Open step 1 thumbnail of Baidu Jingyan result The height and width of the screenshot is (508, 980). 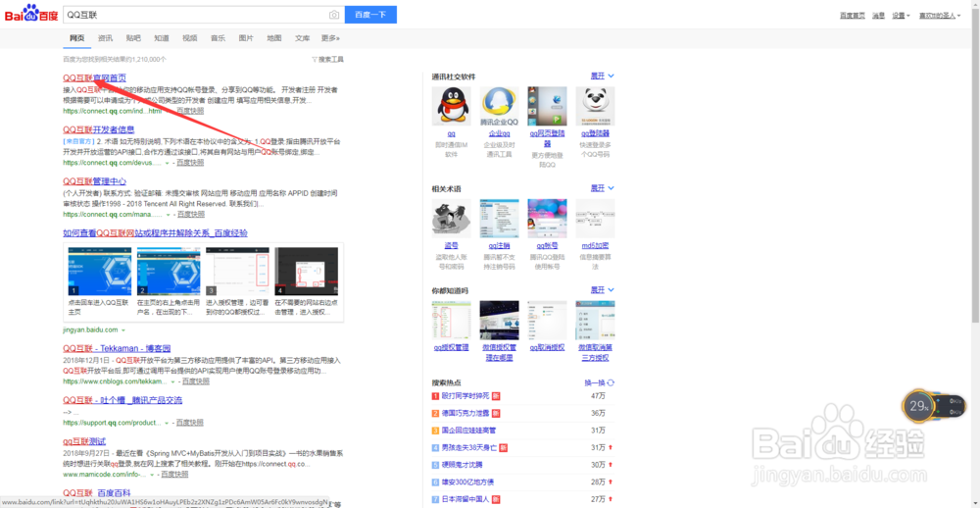pos(99,272)
